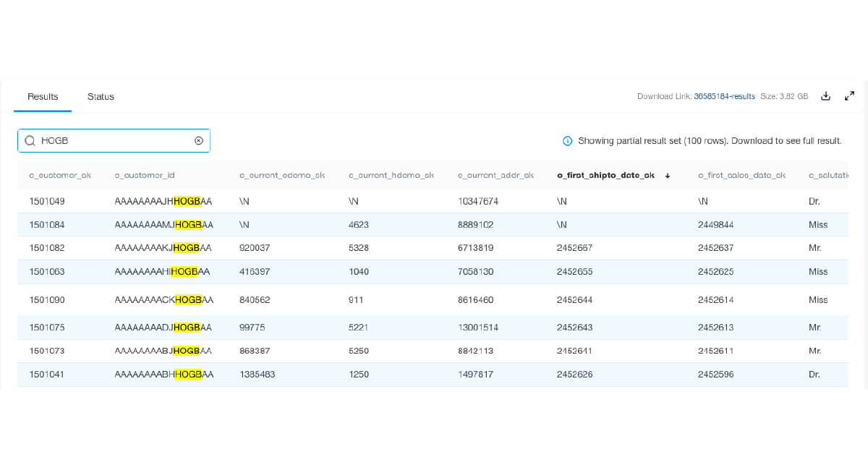The image size is (868, 470).
Task: Enable sorting on c_customer_id column
Action: pos(145,175)
